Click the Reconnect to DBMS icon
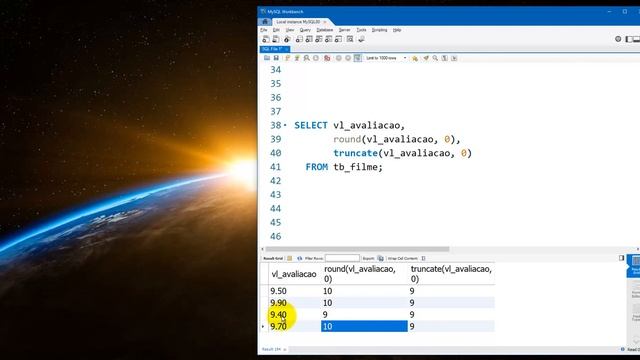The image size is (640, 360). coord(361,39)
